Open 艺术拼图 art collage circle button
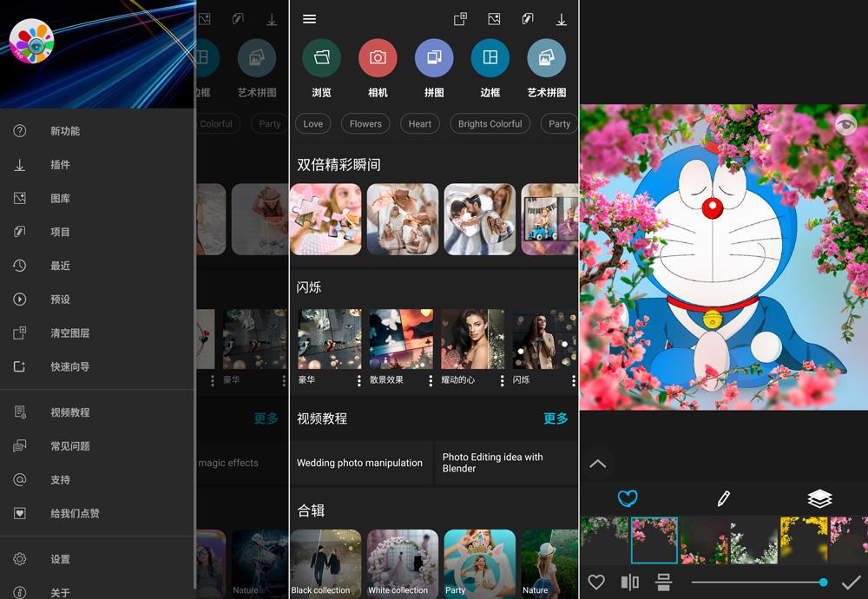868x599 pixels. 546,57
